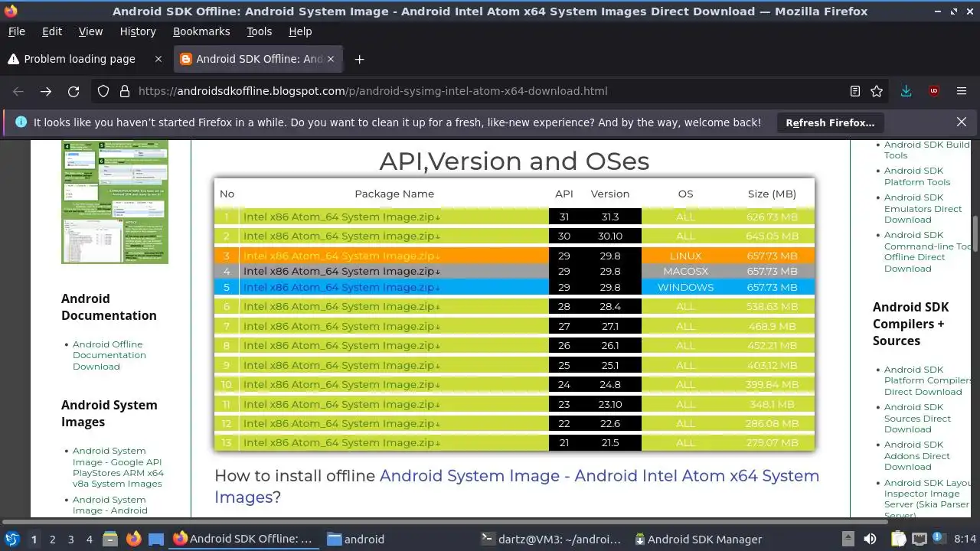
Task: Open the network monitor tray icon
Action: pyautogui.click(x=920, y=539)
